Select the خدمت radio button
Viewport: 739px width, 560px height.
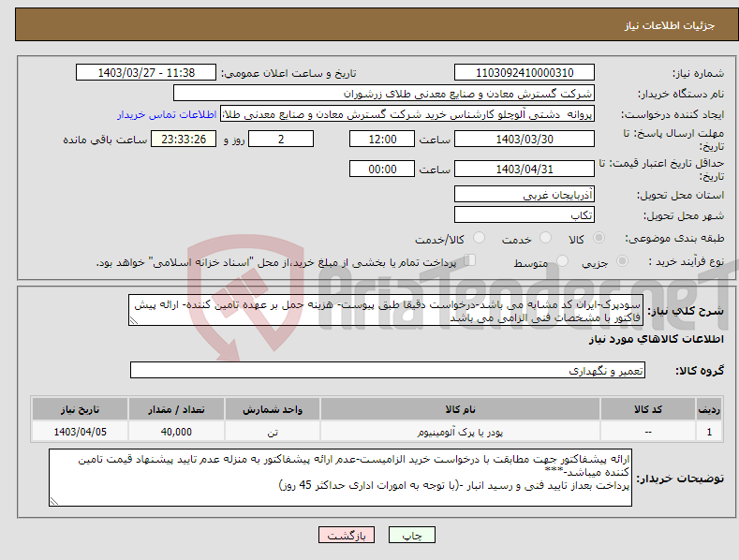pyautogui.click(x=545, y=238)
